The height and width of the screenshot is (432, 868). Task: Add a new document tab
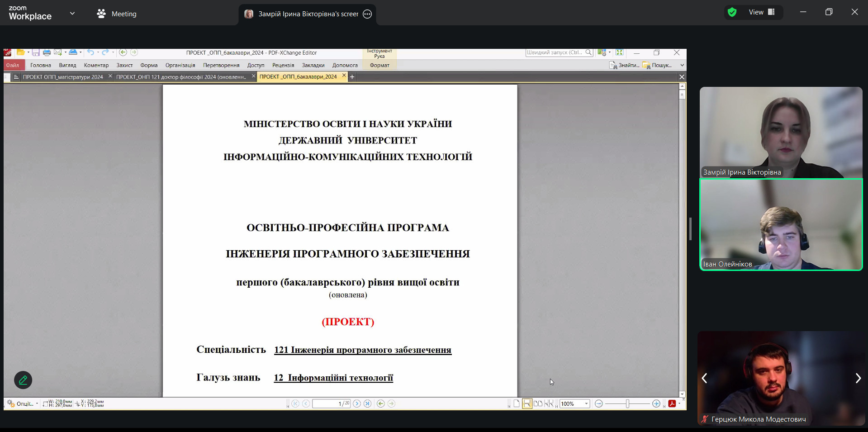point(352,77)
